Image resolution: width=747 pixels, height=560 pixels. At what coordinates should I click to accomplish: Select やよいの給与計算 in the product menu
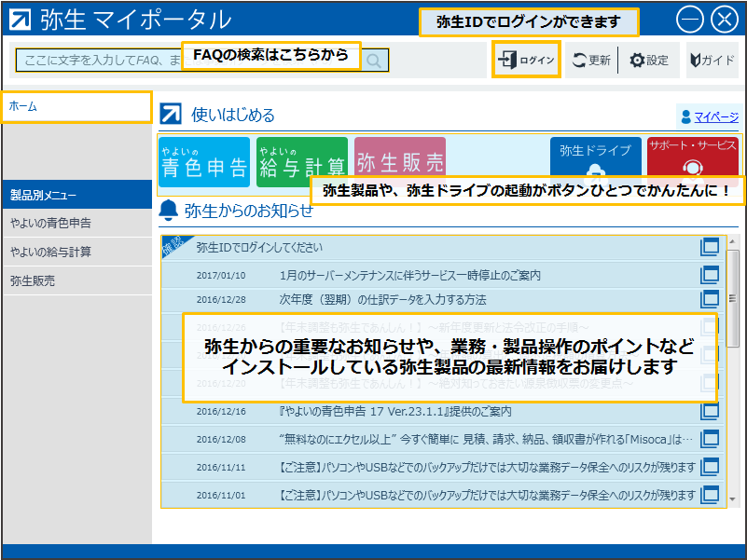[x=77, y=252]
